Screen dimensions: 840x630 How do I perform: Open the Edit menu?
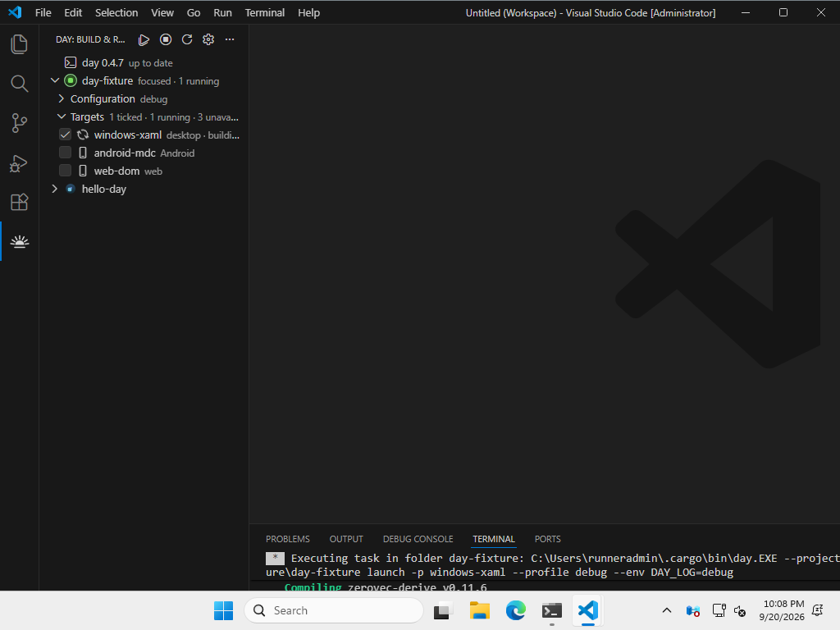[x=73, y=12]
